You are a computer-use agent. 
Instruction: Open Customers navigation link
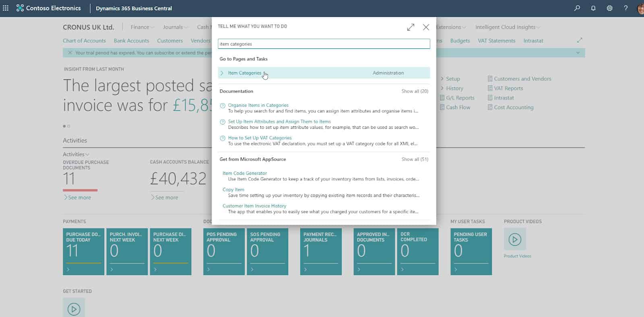tap(170, 41)
